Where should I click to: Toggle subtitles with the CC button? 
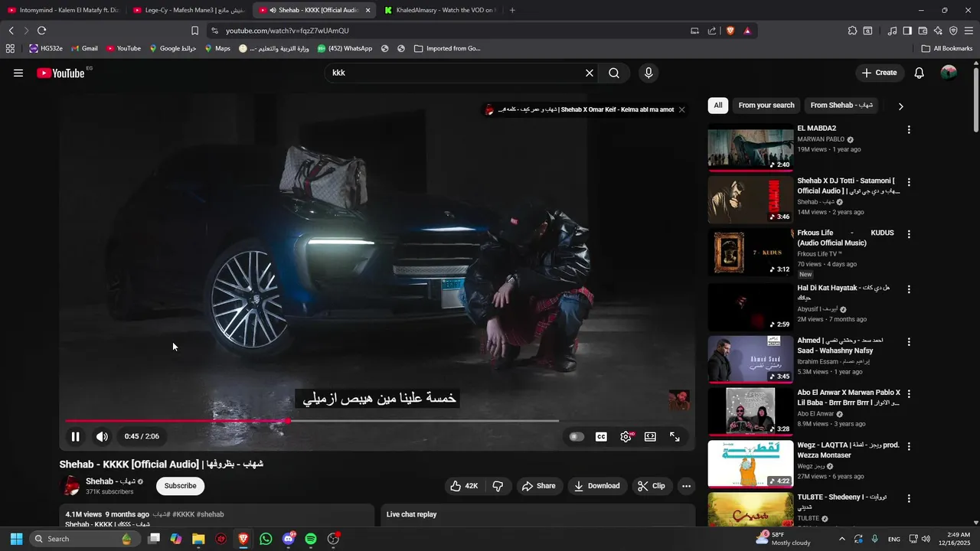602,436
